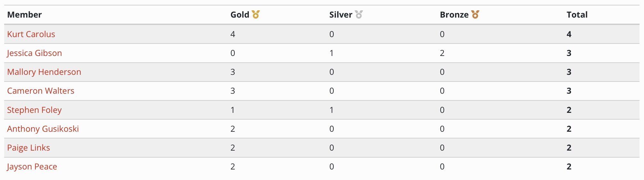Open the Paige Links profile
644x180 pixels.
click(x=29, y=148)
